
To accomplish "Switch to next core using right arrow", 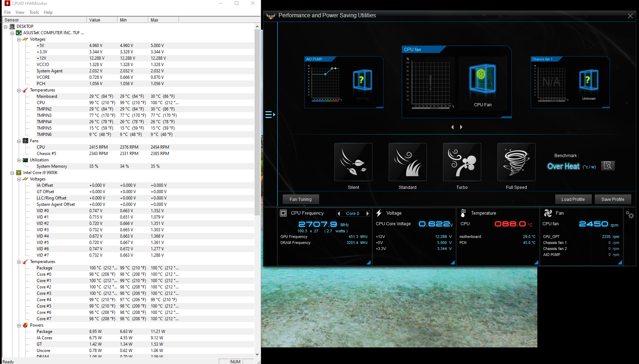I will 368,213.
